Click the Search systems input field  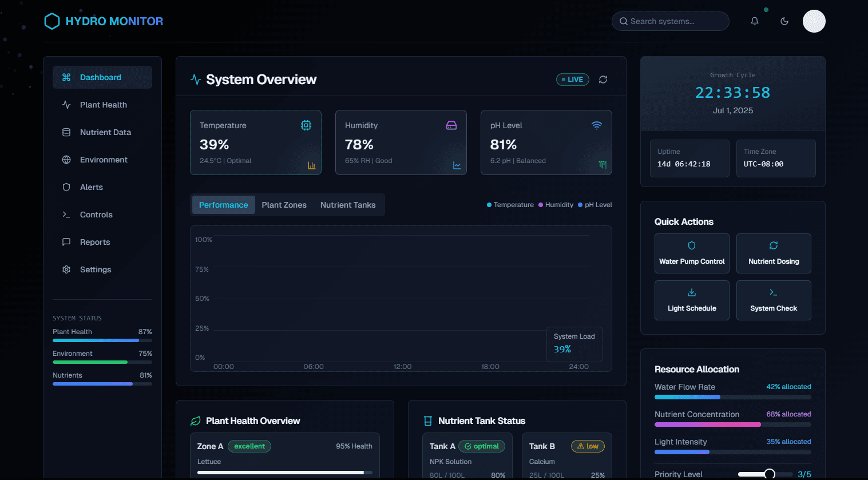(x=670, y=21)
